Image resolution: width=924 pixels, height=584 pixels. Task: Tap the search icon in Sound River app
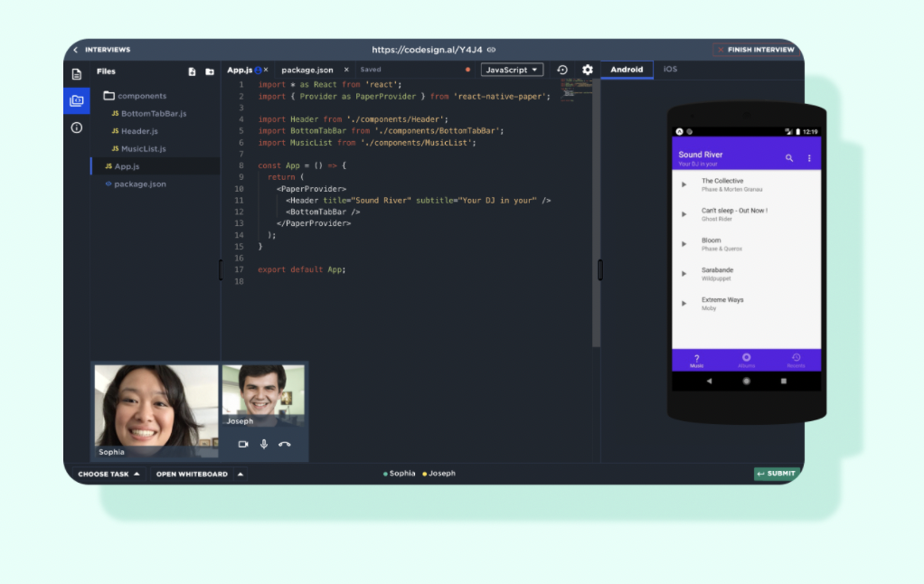pyautogui.click(x=789, y=158)
